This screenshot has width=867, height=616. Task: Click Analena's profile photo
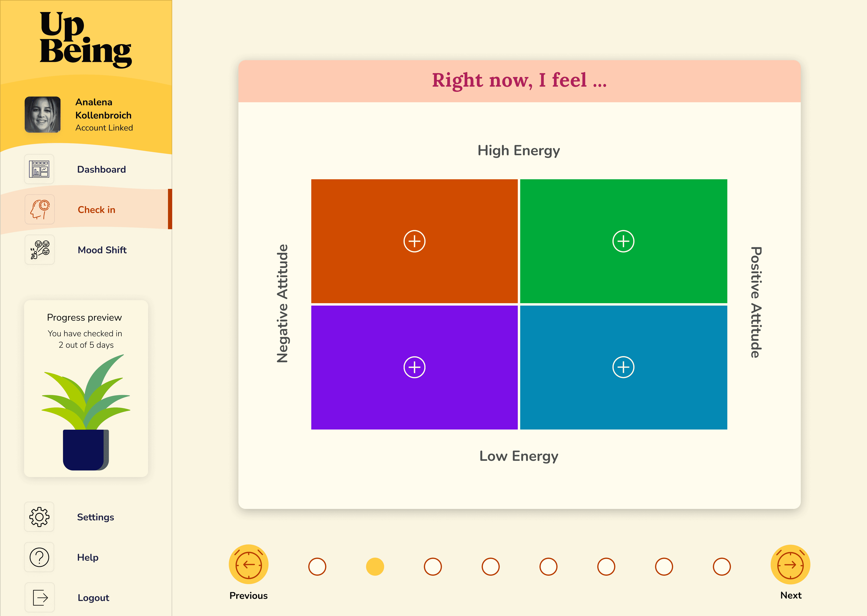pyautogui.click(x=43, y=115)
